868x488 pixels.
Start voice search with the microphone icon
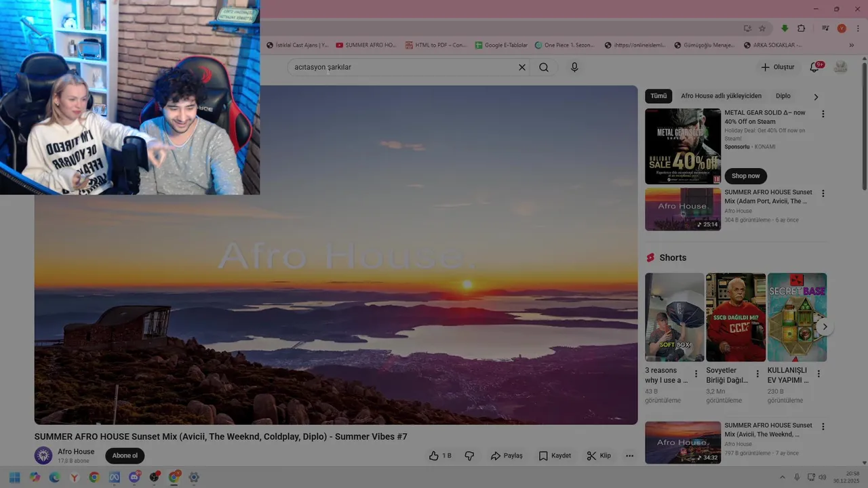click(574, 67)
